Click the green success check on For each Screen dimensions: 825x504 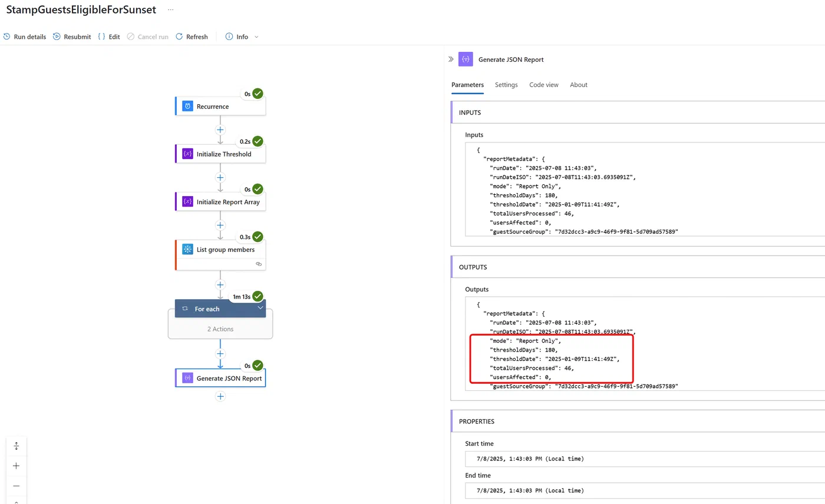pos(258,297)
